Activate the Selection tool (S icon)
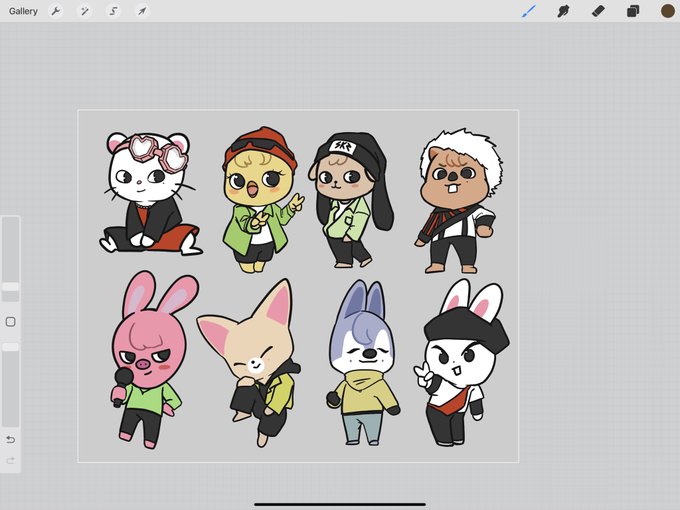Image resolution: width=680 pixels, height=510 pixels. [x=113, y=11]
